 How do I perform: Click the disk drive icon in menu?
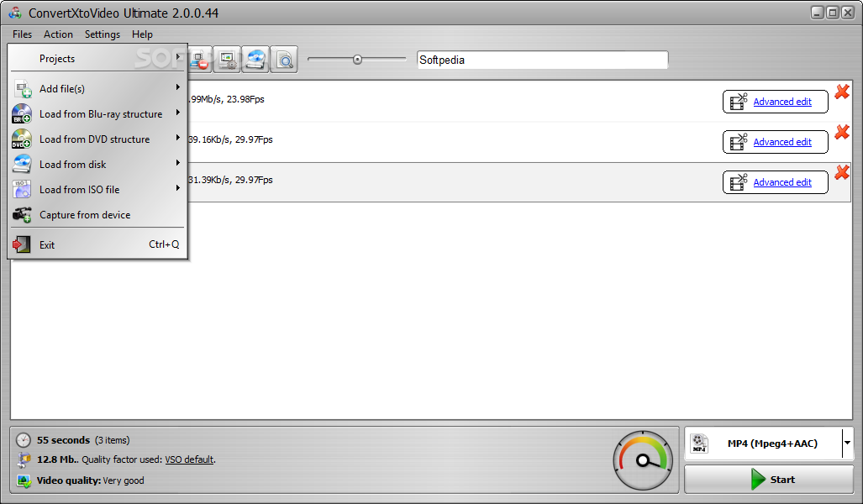22,164
